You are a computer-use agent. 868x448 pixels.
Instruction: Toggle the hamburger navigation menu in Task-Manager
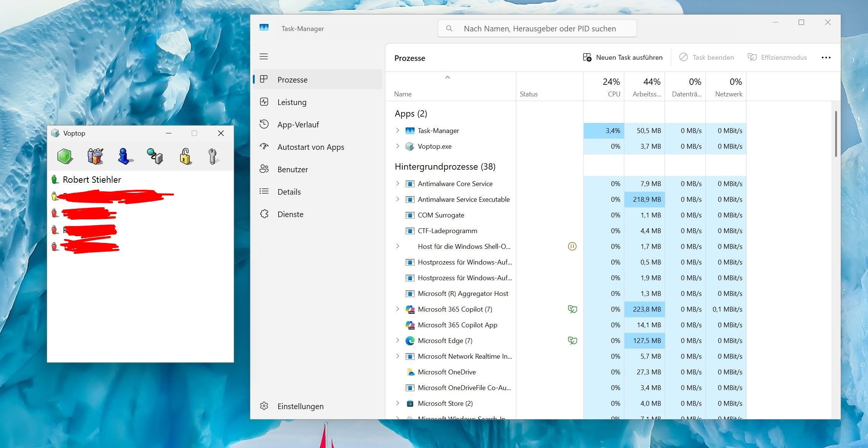pyautogui.click(x=264, y=56)
